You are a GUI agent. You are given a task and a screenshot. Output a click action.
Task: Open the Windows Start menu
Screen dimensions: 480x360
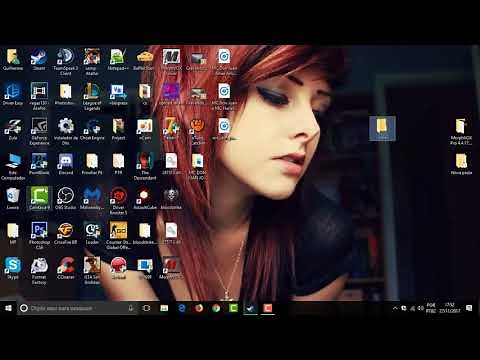8,308
